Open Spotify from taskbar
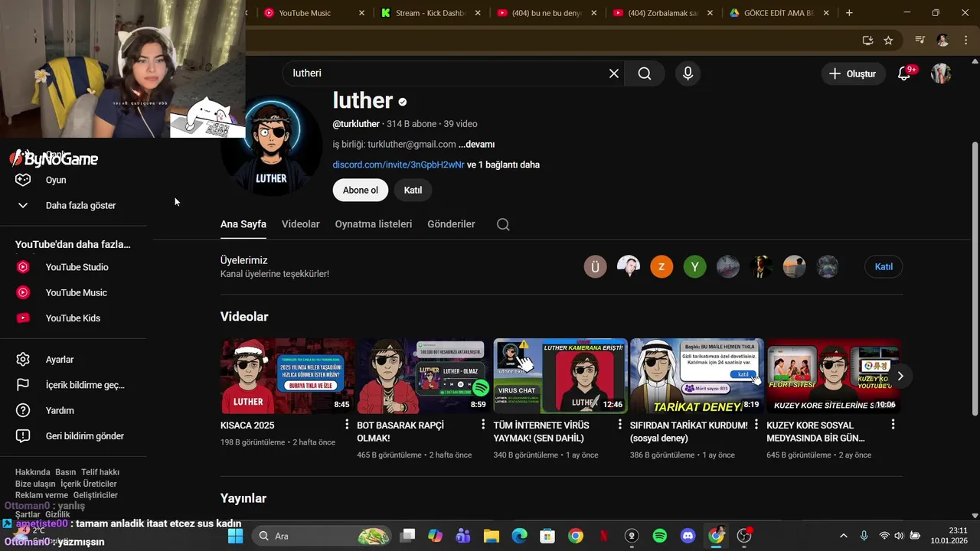Screen dimensions: 980x551 tap(659, 536)
